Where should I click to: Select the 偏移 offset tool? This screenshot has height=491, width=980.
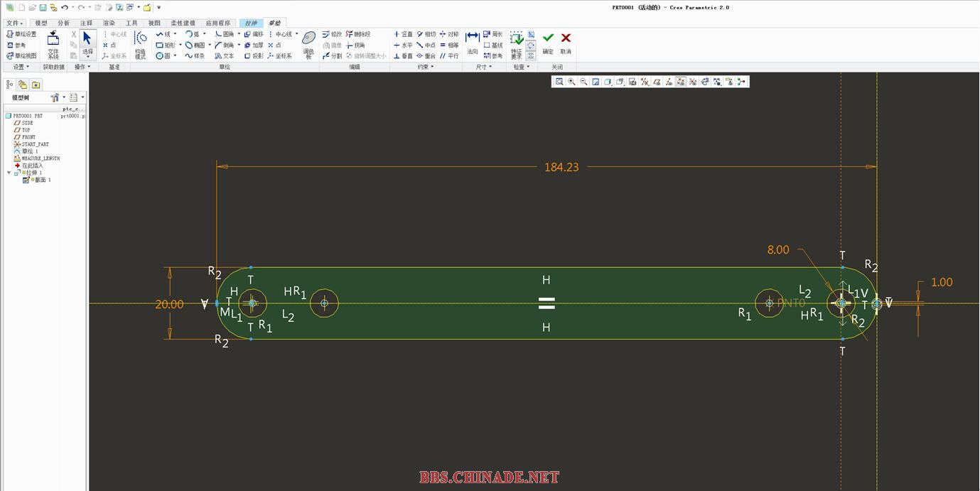[x=254, y=34]
